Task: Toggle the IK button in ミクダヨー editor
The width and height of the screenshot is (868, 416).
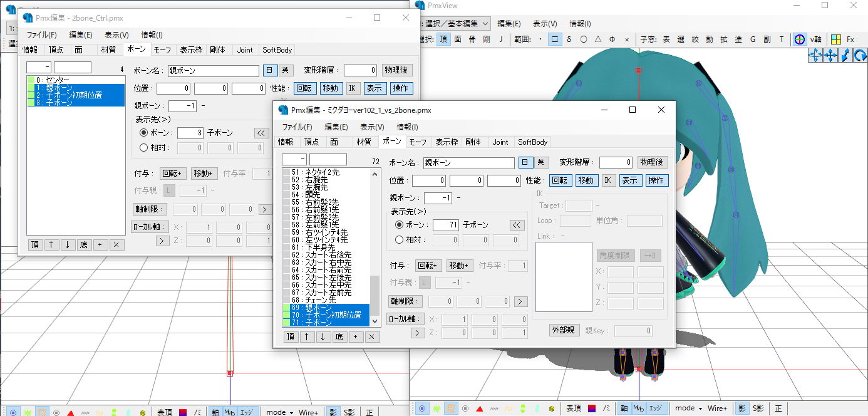Action: click(x=608, y=180)
